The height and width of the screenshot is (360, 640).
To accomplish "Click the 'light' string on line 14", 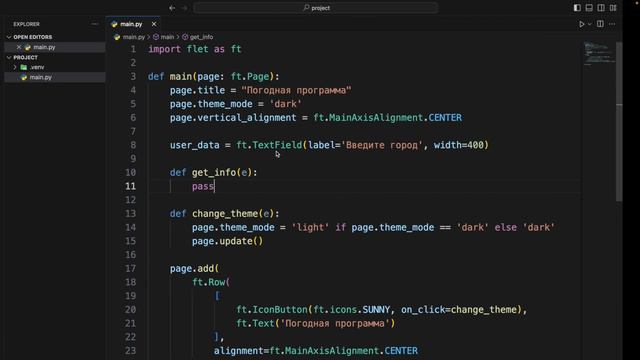I will [x=310, y=227].
